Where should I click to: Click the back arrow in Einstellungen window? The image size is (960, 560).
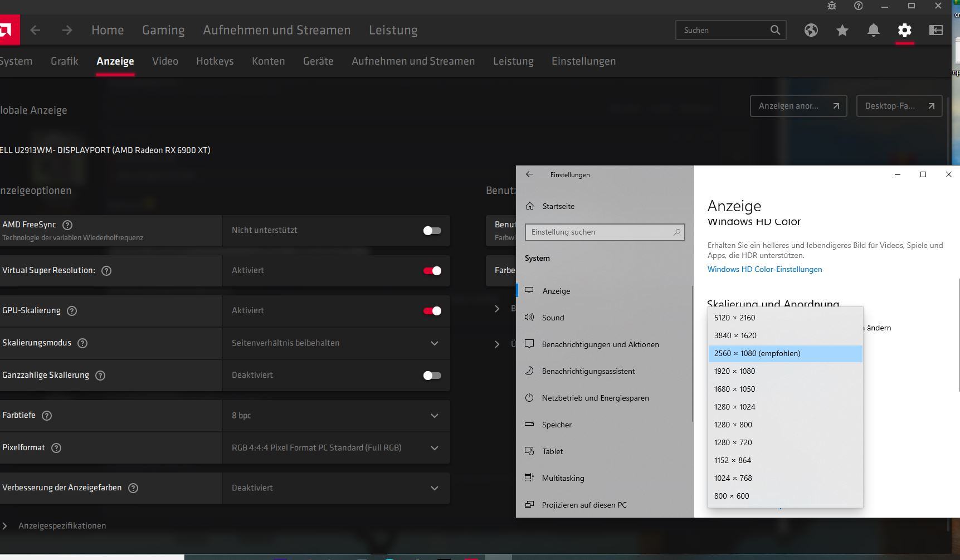click(x=529, y=174)
